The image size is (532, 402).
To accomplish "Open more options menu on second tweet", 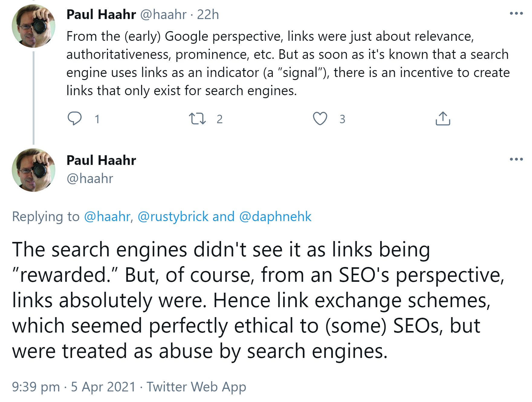I will (x=516, y=159).
